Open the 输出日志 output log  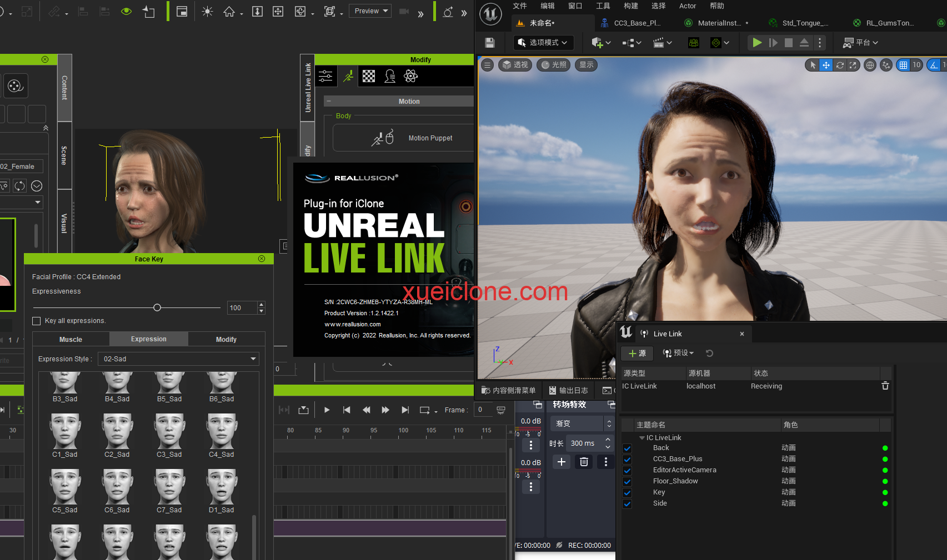(568, 390)
